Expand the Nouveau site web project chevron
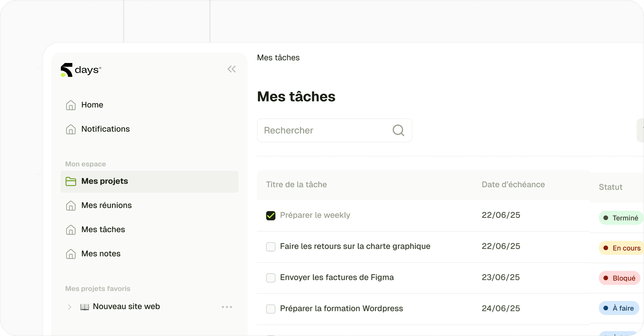The height and width of the screenshot is (336, 644). point(70,307)
